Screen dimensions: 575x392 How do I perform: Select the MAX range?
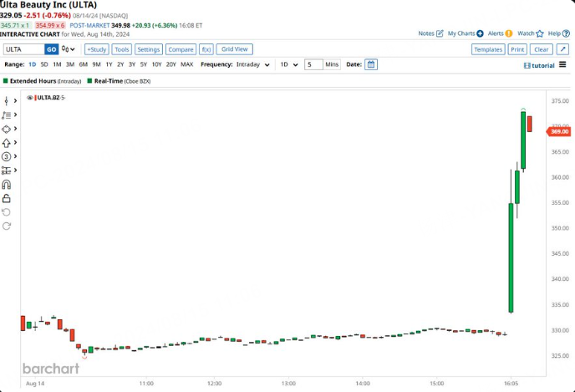coord(186,64)
